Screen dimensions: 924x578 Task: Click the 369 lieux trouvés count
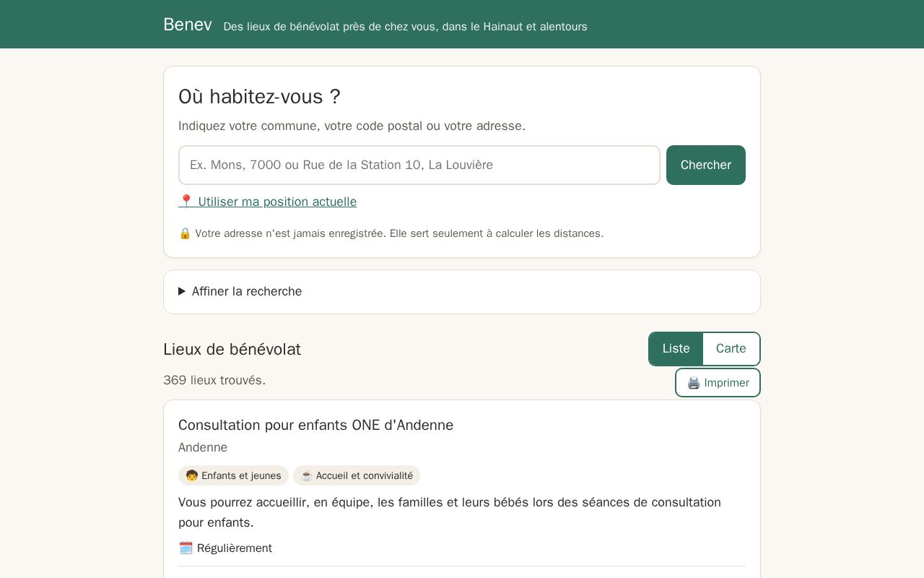click(x=214, y=380)
